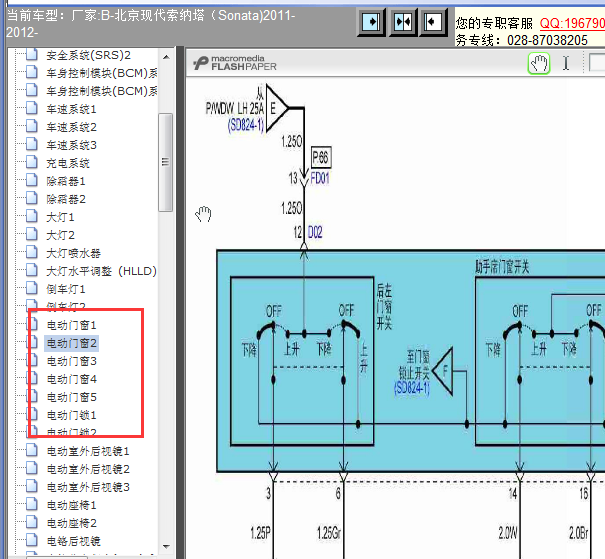The width and height of the screenshot is (605, 559).
Task: Click the 助手席门窗开关 label in diagram
Action: (502, 267)
